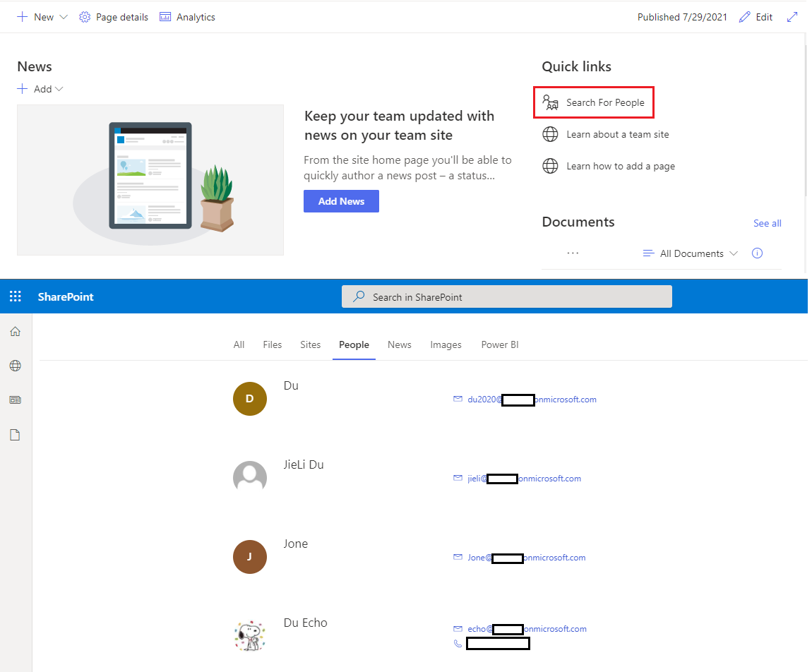
Task: Expand the Add dropdown under News
Action: point(40,88)
